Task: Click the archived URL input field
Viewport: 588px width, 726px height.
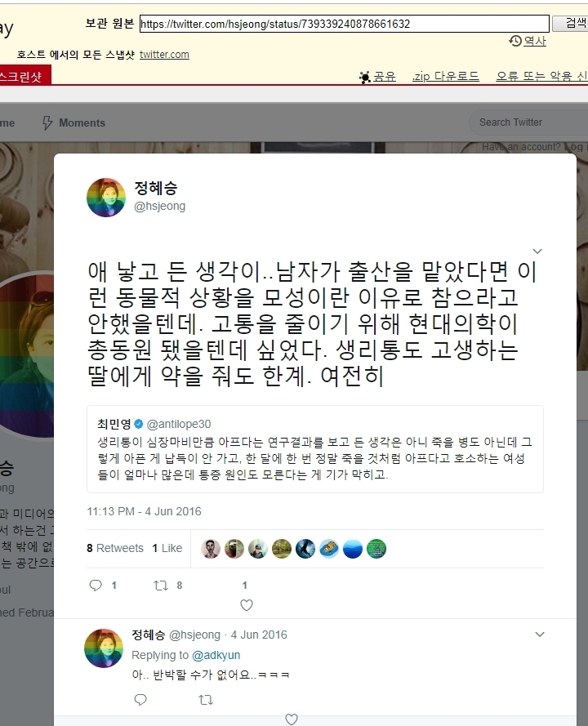Action: coord(345,24)
